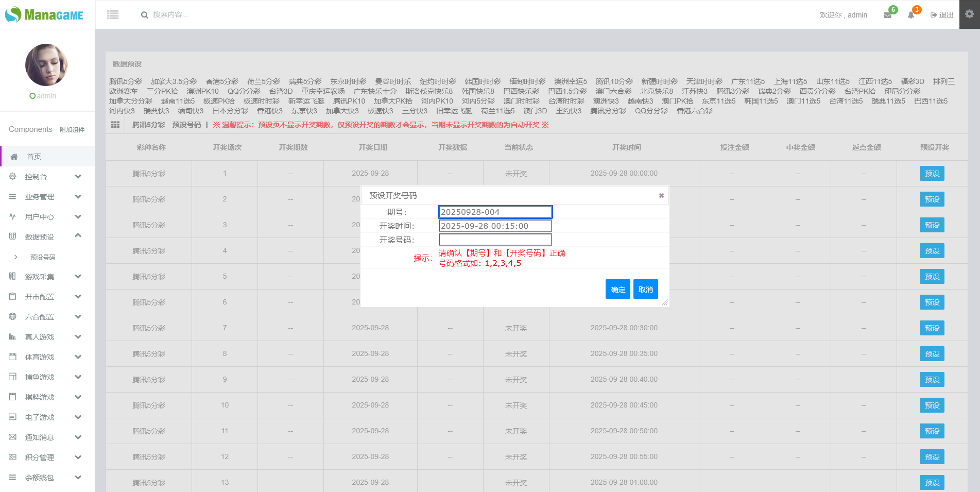Click 取消 in the dialog
This screenshot has height=492, width=980.
(x=645, y=290)
